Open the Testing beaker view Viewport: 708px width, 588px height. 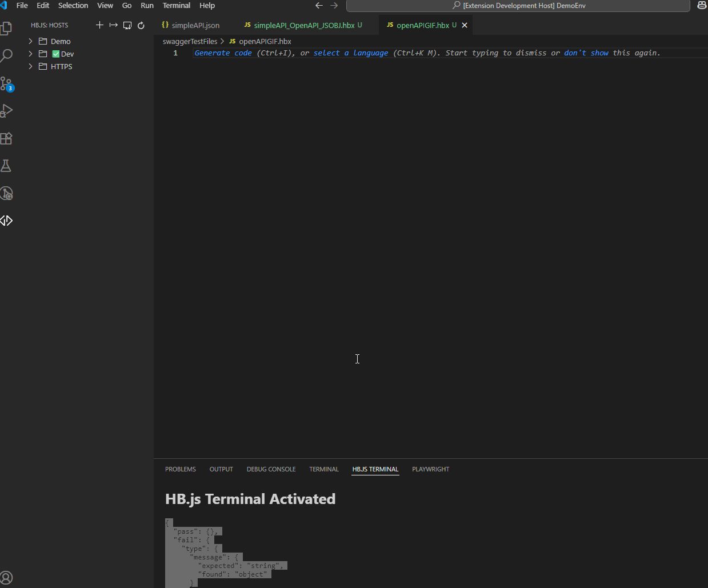click(7, 166)
